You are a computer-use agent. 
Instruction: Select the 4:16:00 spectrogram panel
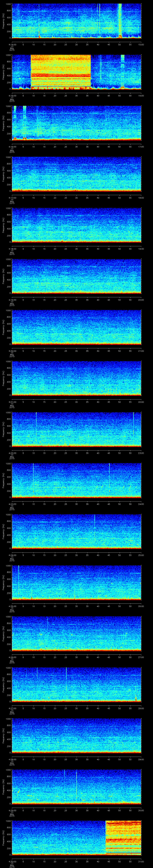pos(77,123)
